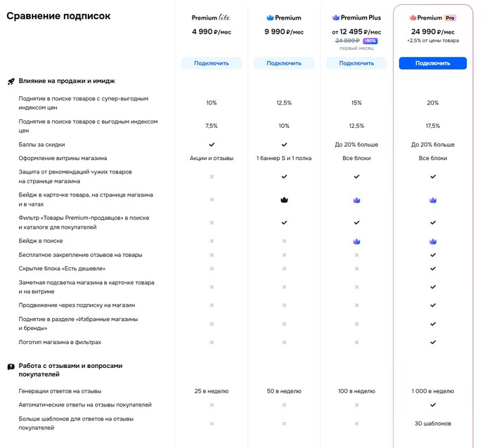Click the purple crown icon in Premium Plus header
This screenshot has height=448, width=492.
(335, 18)
